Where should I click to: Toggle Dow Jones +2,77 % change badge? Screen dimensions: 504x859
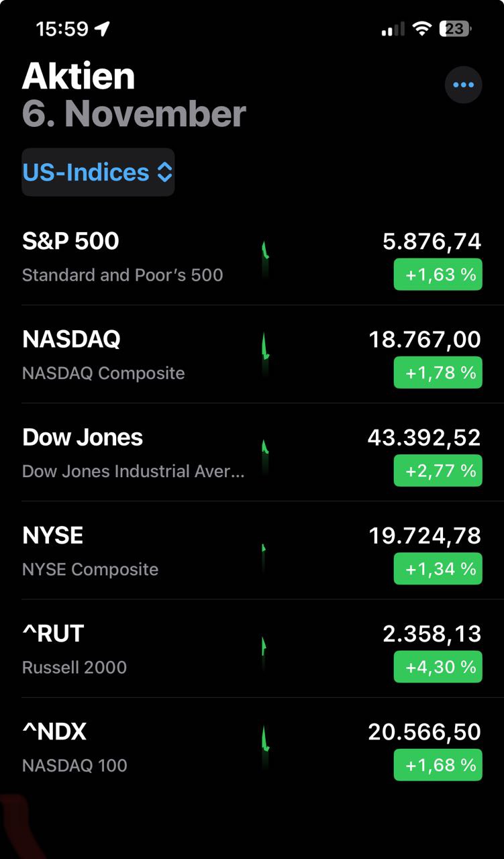[438, 470]
